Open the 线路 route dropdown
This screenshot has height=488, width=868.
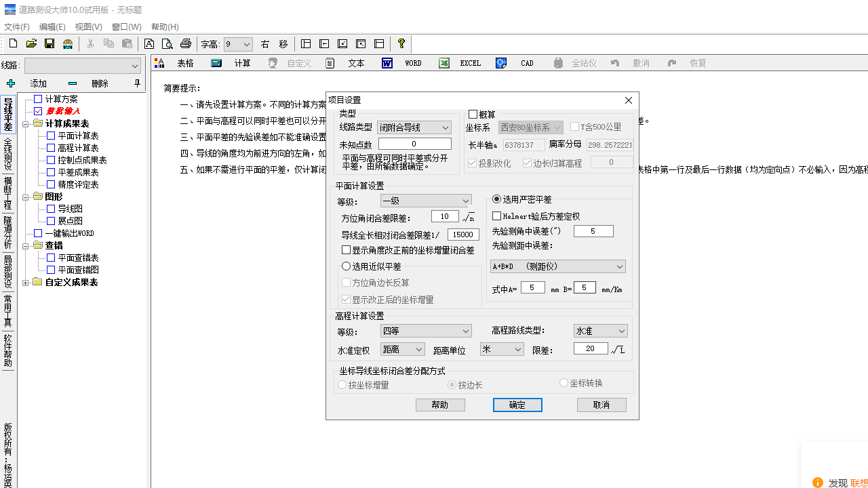(83, 66)
